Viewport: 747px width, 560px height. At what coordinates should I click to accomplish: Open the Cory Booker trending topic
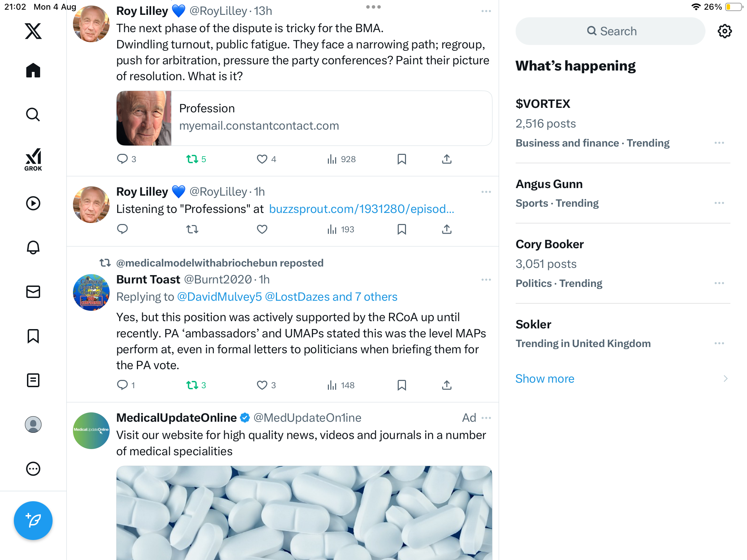(x=550, y=244)
